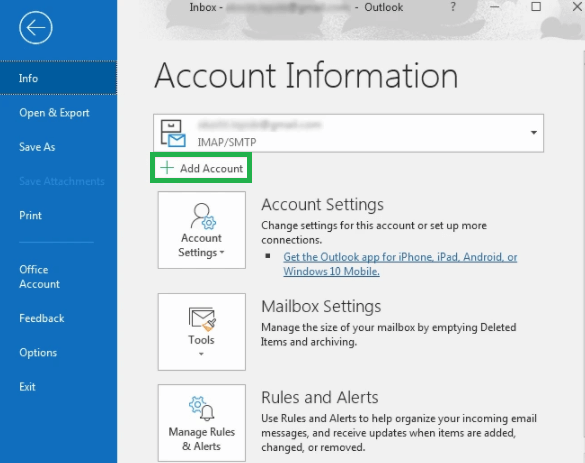Open the Mailbox Tools dropdown button
This screenshot has width=585, height=463.
[x=201, y=332]
